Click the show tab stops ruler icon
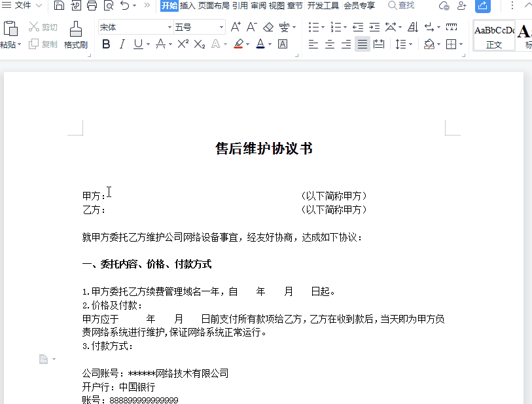Image resolution: width=532 pixels, height=404 pixels. pos(452,27)
